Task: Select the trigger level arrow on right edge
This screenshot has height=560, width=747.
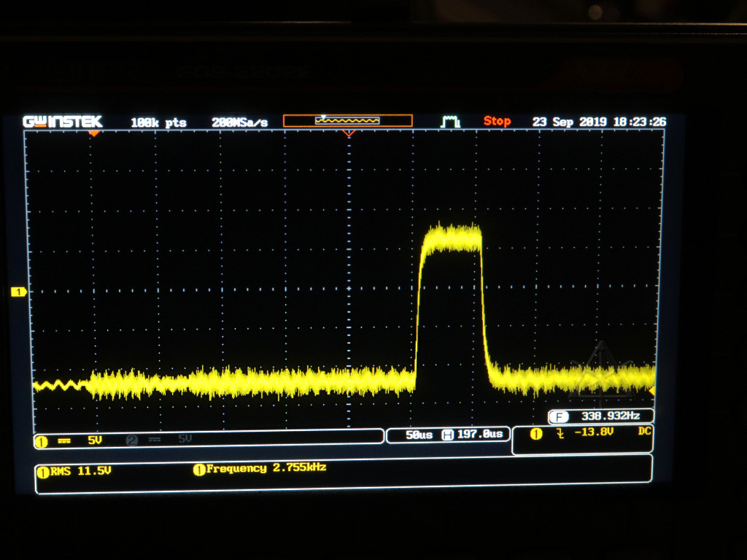Action: (651, 392)
